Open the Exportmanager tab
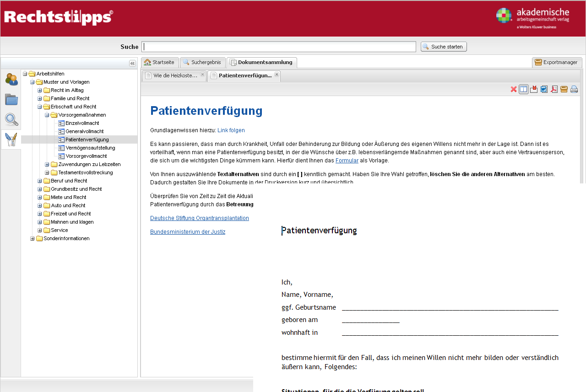Screen dimensions: 586x392 coord(557,62)
